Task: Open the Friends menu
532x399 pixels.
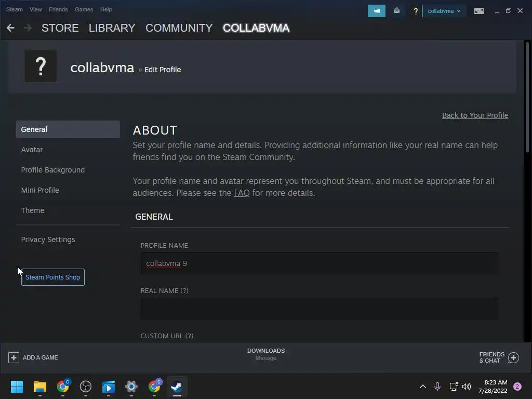Action: click(58, 9)
